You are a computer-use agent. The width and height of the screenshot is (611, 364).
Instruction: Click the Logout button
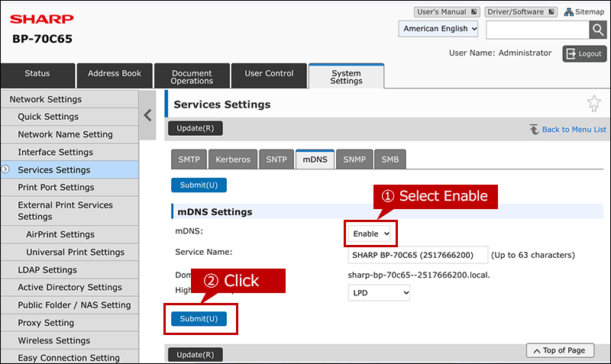584,53
